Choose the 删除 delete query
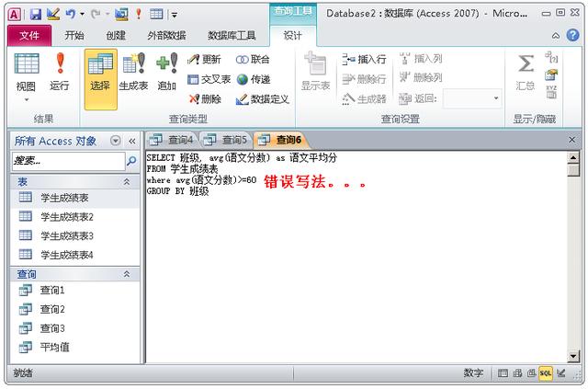588x389 pixels. (x=205, y=99)
